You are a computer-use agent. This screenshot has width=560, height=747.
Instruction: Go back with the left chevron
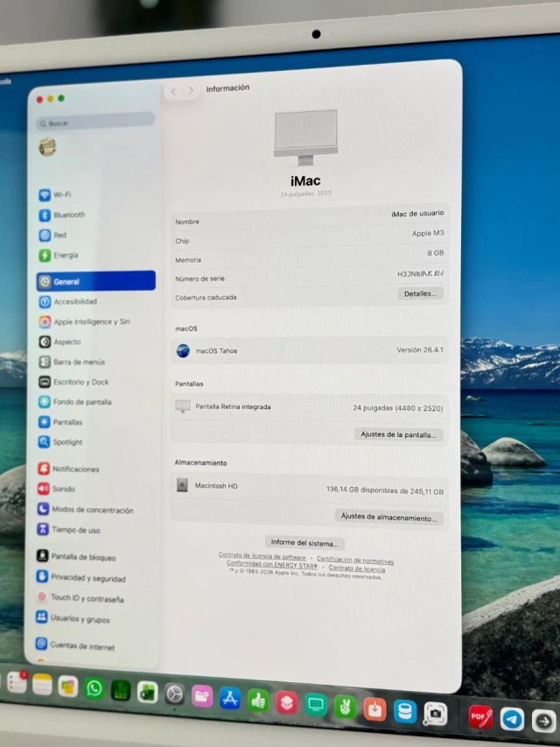(x=173, y=91)
